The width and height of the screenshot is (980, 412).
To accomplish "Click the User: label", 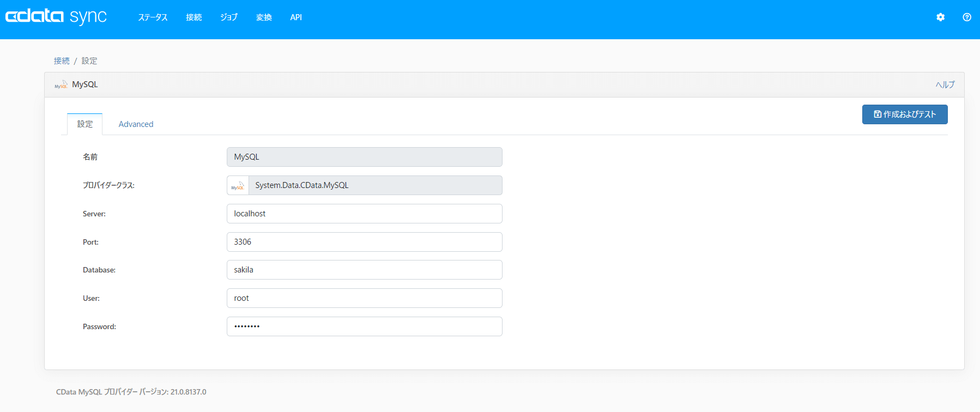I will coord(91,298).
